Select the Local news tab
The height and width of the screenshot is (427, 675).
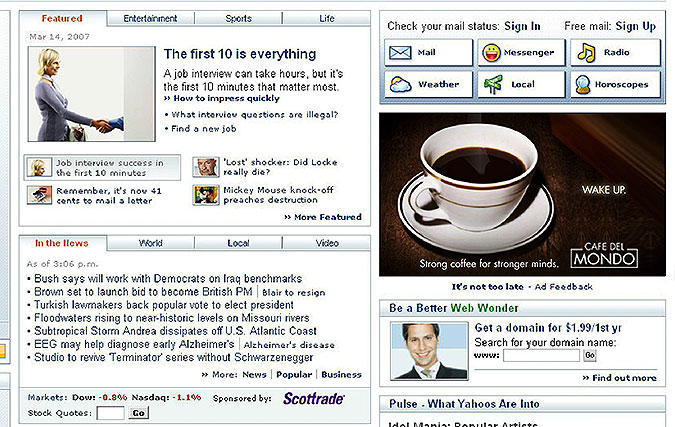238,243
